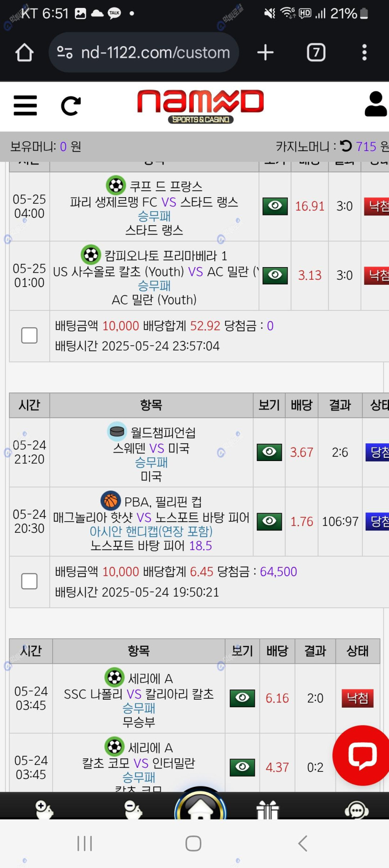Go to the browser home page
The image size is (389, 868).
[x=25, y=52]
